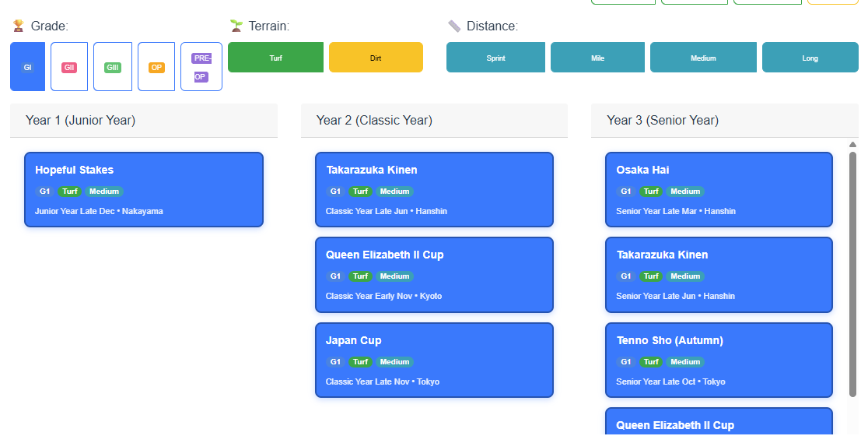Click the Grade: filter label

point(49,26)
